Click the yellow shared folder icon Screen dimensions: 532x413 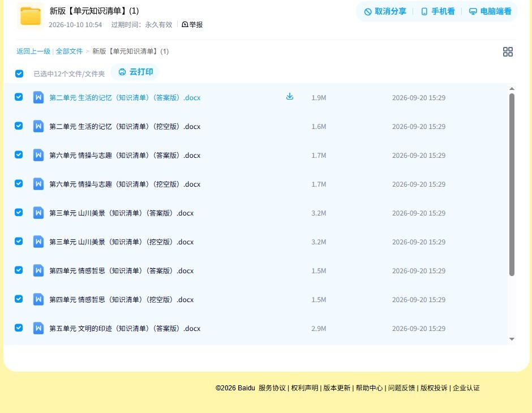click(x=31, y=16)
